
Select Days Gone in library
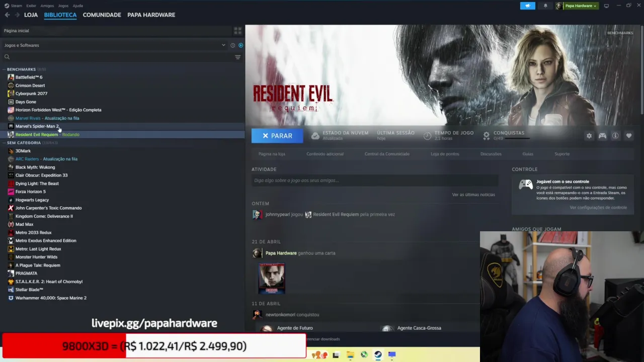tap(26, 102)
